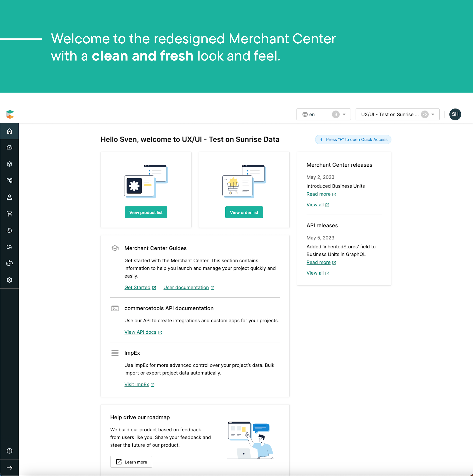The image size is (473, 476).
Task: Click the product list illustration thumbnail
Action: coord(146,181)
